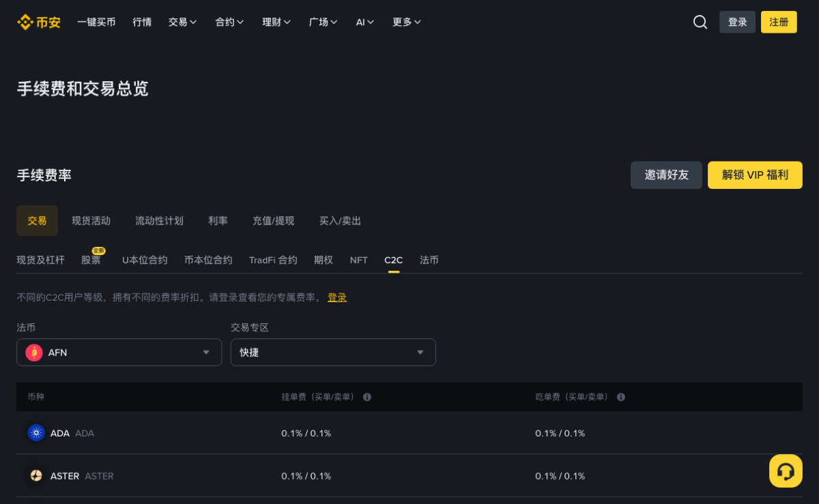Select the TradFi 合约 sub-tab
Image resolution: width=819 pixels, height=504 pixels.
click(x=273, y=260)
